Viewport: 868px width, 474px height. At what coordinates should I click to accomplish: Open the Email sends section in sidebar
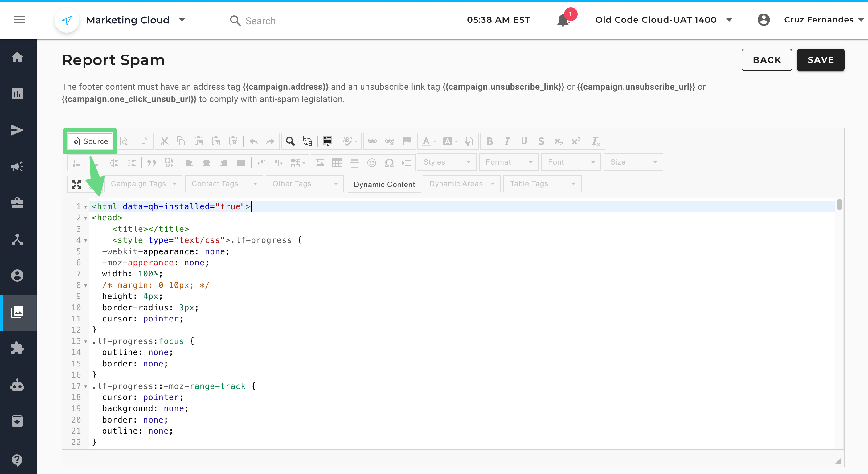[x=18, y=130]
